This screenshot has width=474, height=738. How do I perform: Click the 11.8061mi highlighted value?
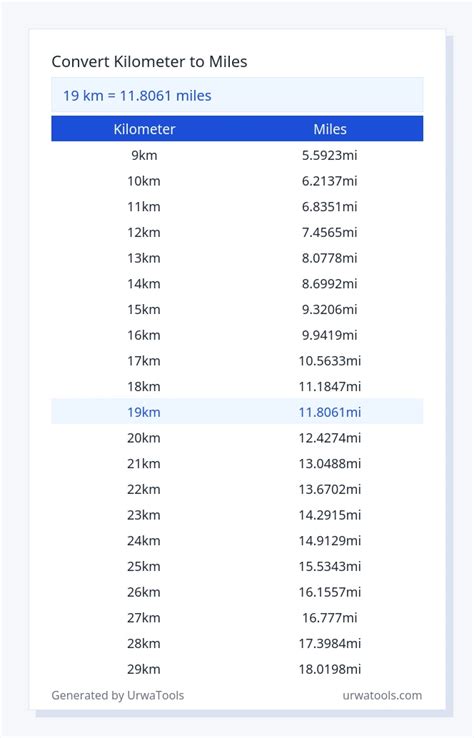pyautogui.click(x=329, y=412)
